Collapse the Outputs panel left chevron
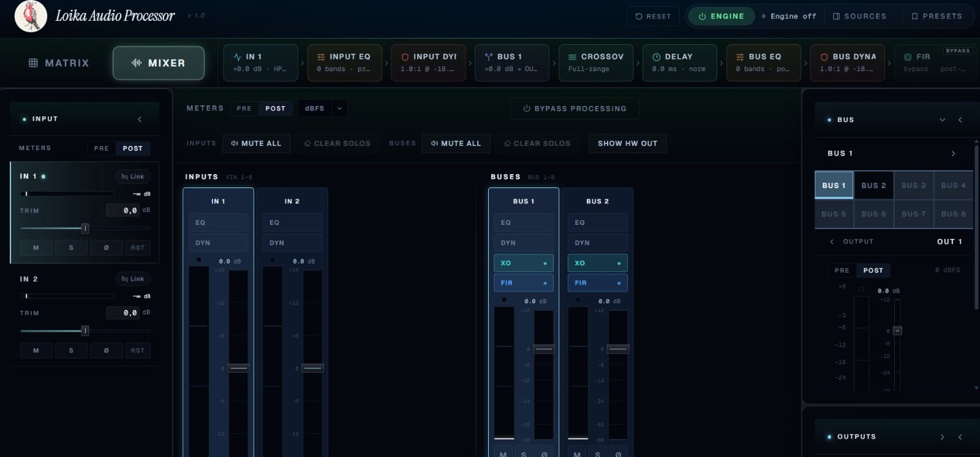This screenshot has width=980, height=457. tap(960, 437)
